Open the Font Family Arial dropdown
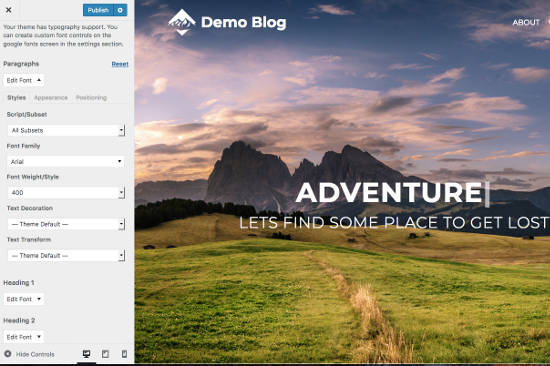The width and height of the screenshot is (550, 366). 66,161
